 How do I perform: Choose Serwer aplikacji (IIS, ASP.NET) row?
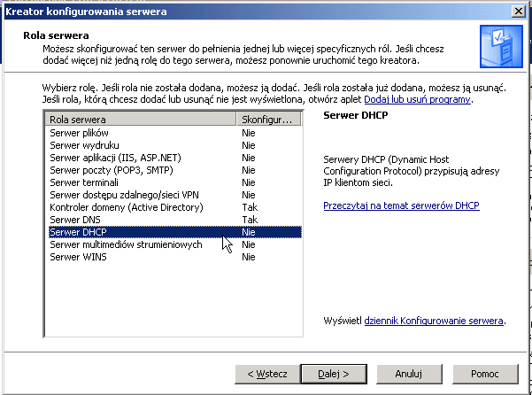click(x=173, y=158)
